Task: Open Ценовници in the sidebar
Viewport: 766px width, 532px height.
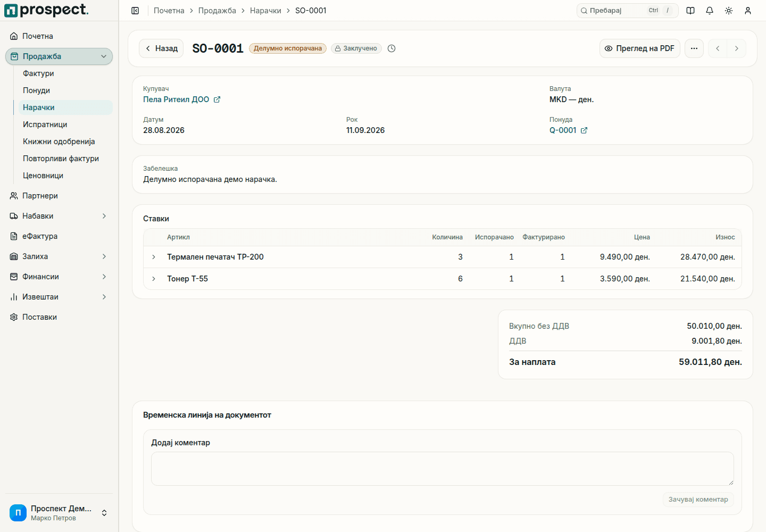Action: pos(65,176)
